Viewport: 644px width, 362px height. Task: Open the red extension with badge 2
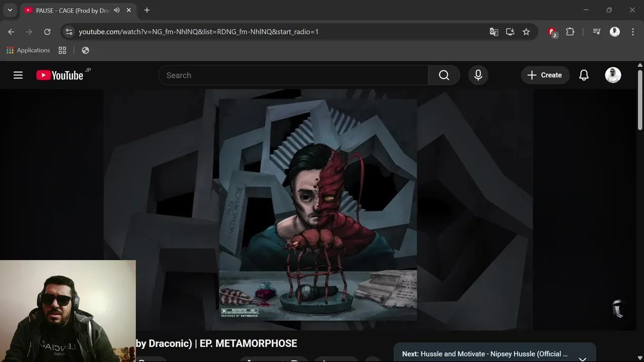pyautogui.click(x=552, y=32)
